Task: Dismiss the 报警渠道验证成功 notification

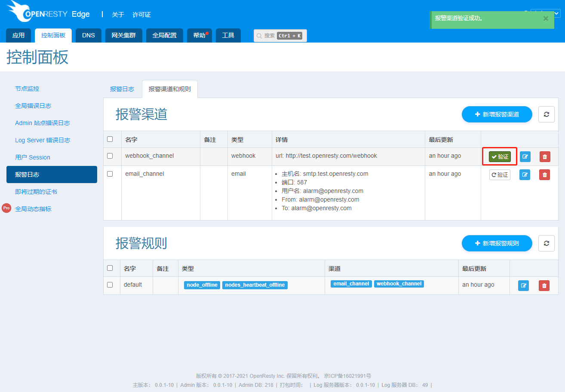Action: click(546, 18)
